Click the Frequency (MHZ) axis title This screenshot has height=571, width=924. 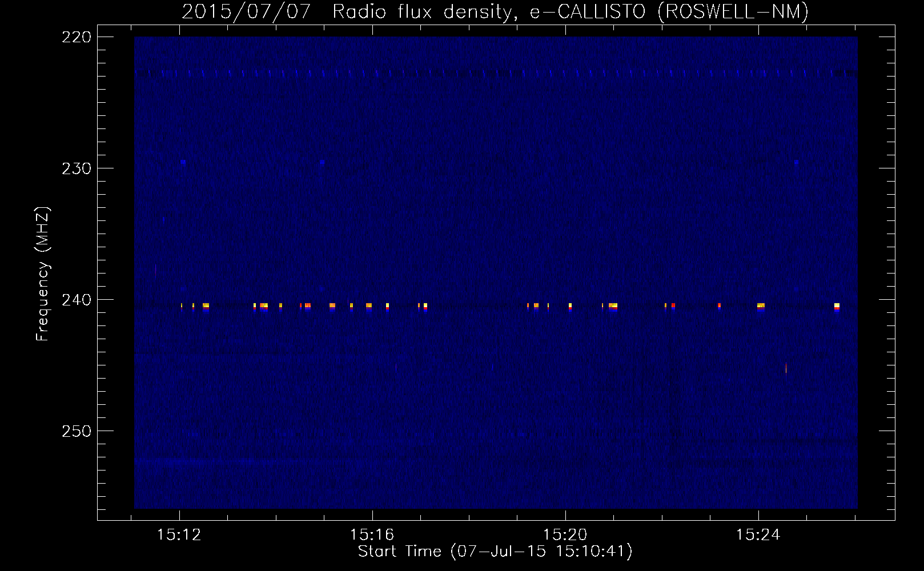(43, 274)
